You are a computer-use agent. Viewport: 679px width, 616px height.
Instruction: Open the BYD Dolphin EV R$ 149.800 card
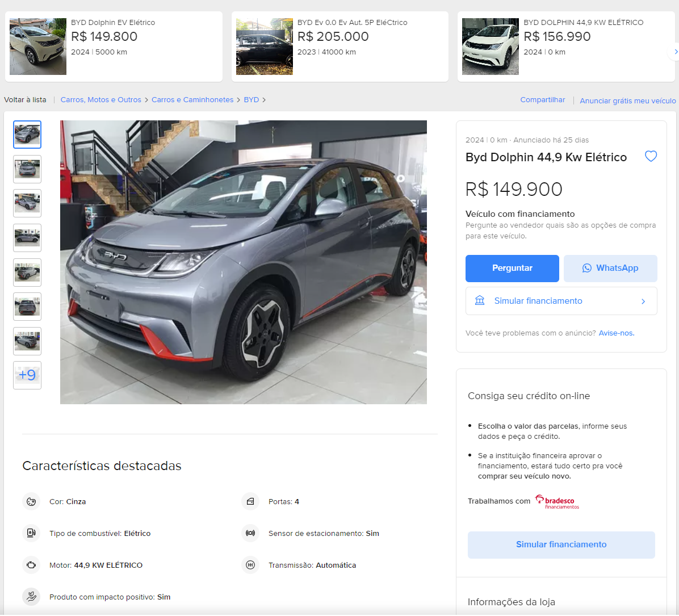click(114, 47)
